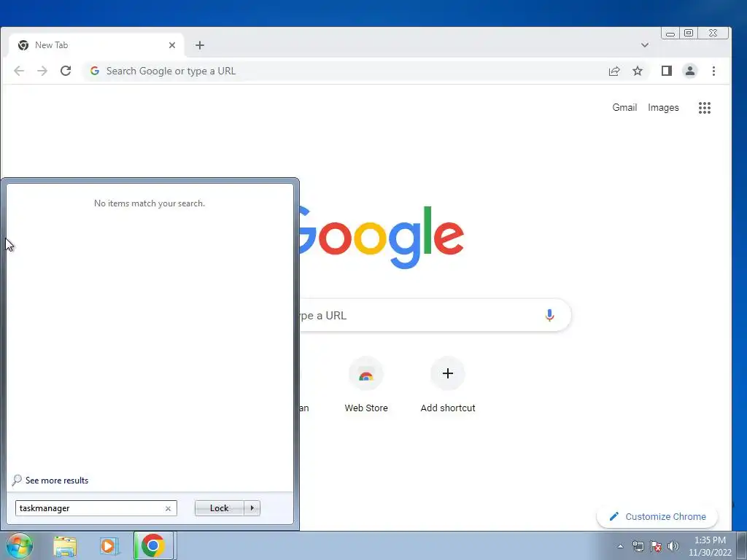
Task: Bookmark this tab with the star icon
Action: point(638,71)
